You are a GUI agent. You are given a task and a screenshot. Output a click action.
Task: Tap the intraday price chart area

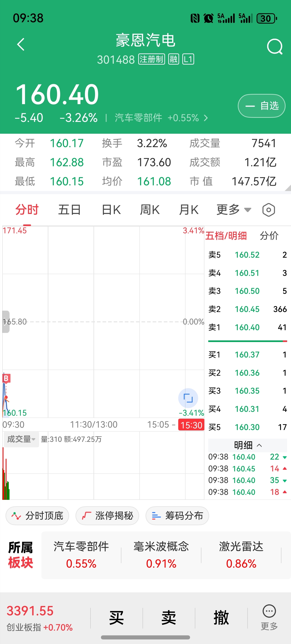(103, 322)
